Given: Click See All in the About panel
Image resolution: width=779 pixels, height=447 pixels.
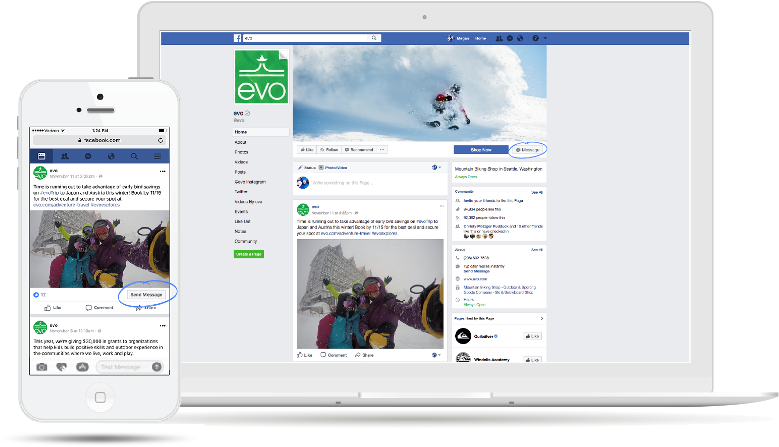Looking at the screenshot, I should 537,250.
